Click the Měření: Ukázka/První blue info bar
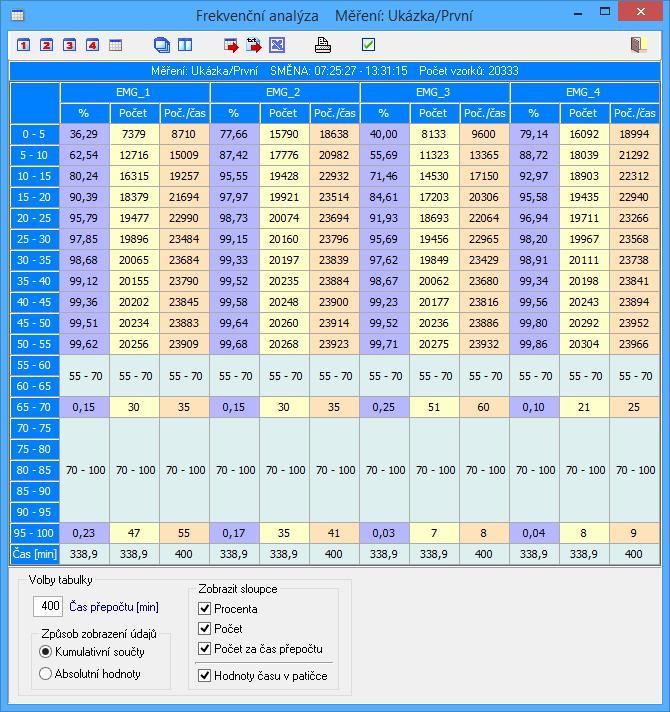670x712 pixels. [335, 71]
